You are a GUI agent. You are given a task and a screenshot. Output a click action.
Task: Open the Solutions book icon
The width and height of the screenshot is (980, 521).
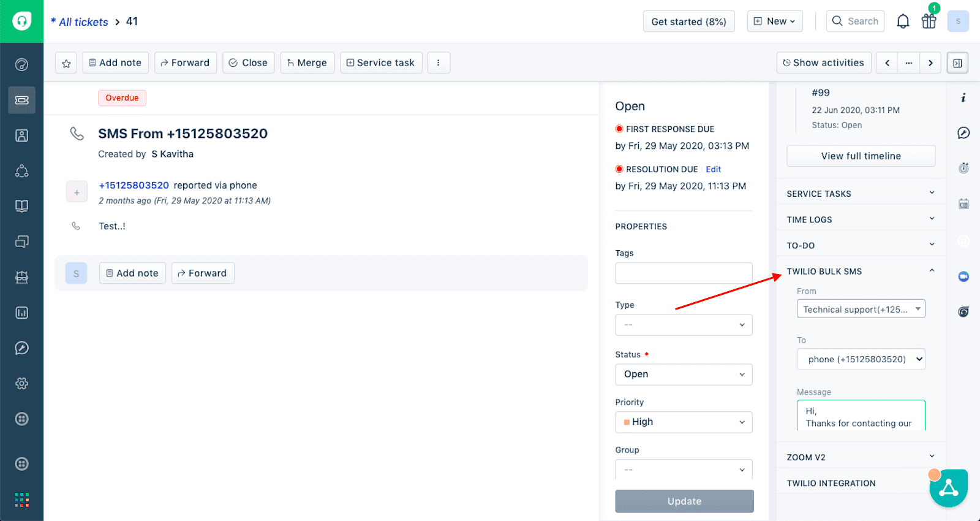click(21, 206)
